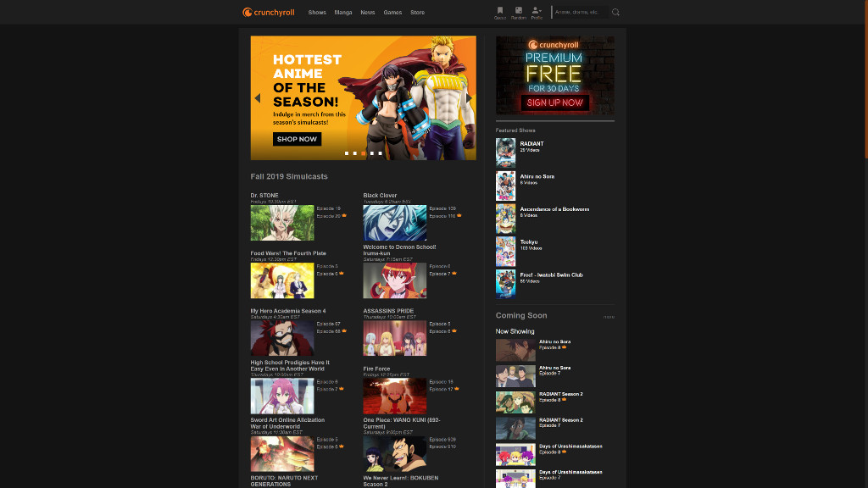Open ASSASSINS PRIDE thumbnail image
The width and height of the screenshot is (868, 488).
click(395, 338)
